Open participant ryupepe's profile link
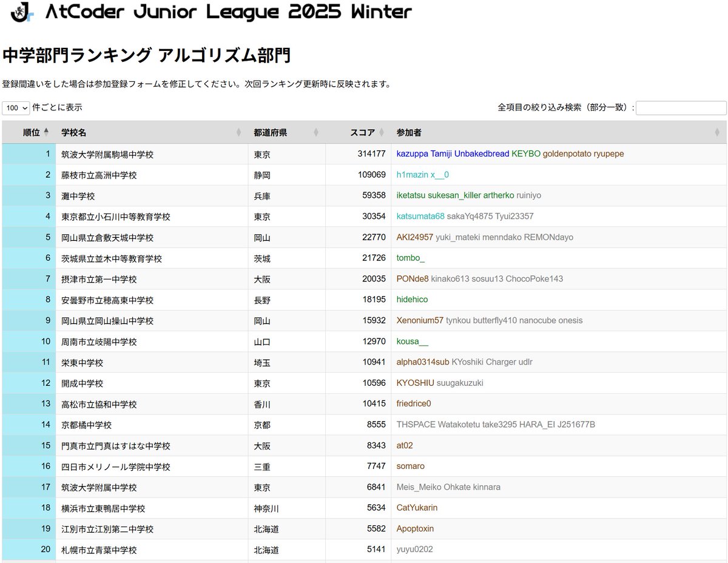 point(608,154)
